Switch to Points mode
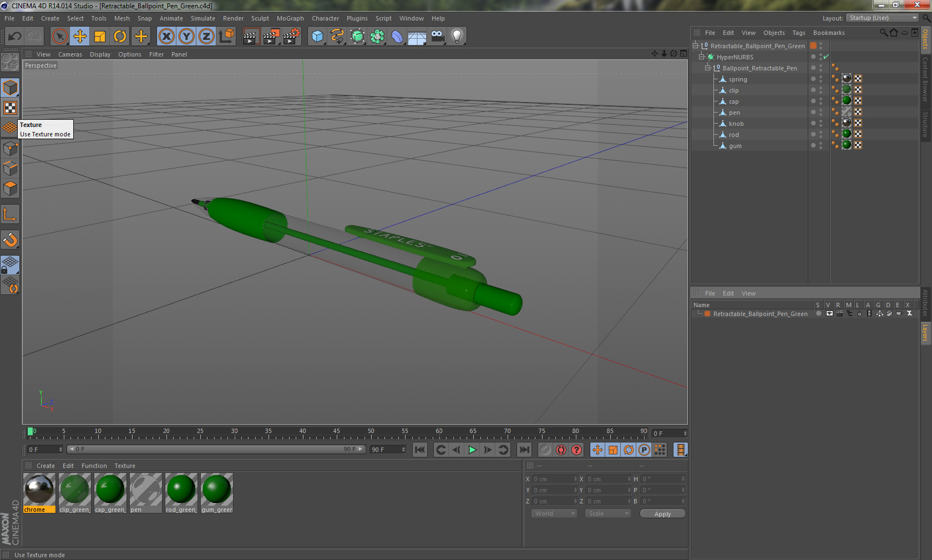Viewport: 932px width, 560px height. tap(10, 149)
